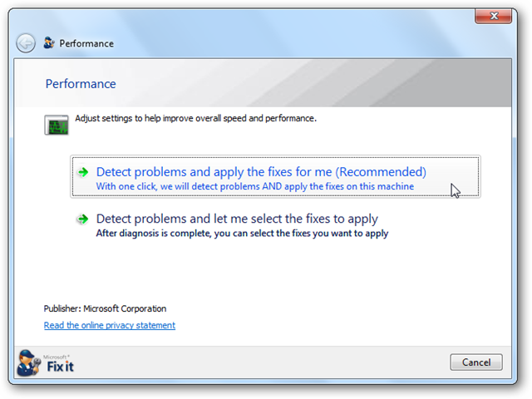
Task: Close the Performance troubleshooter window
Action: pyautogui.click(x=495, y=17)
